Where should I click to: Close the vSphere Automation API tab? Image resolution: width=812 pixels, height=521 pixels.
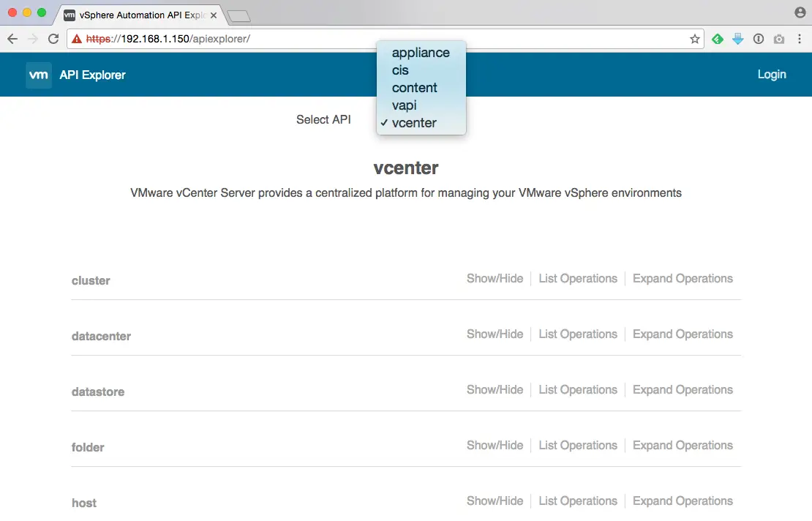click(214, 15)
